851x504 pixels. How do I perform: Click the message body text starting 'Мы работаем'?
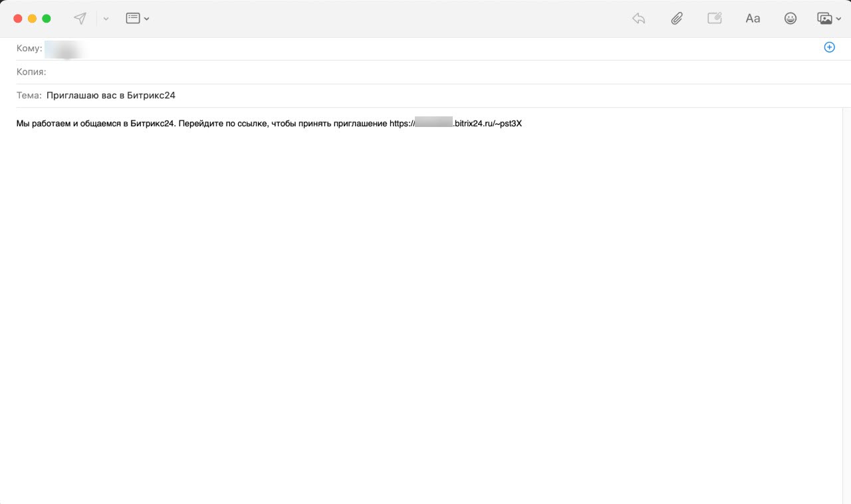pyautogui.click(x=269, y=124)
